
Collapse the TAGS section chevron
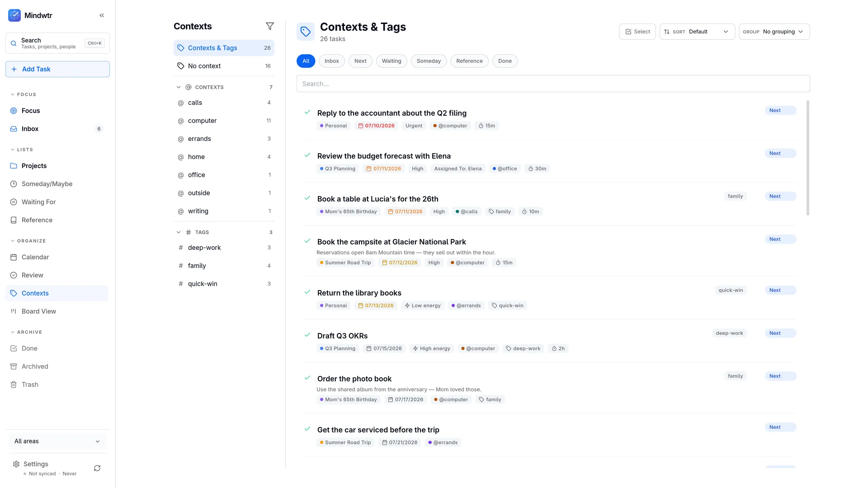(x=179, y=232)
